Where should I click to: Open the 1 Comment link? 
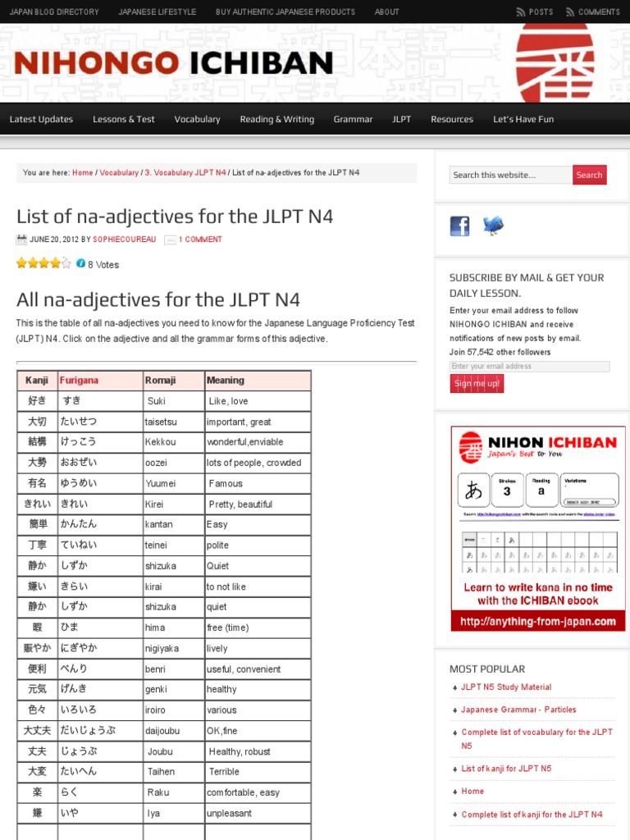200,240
